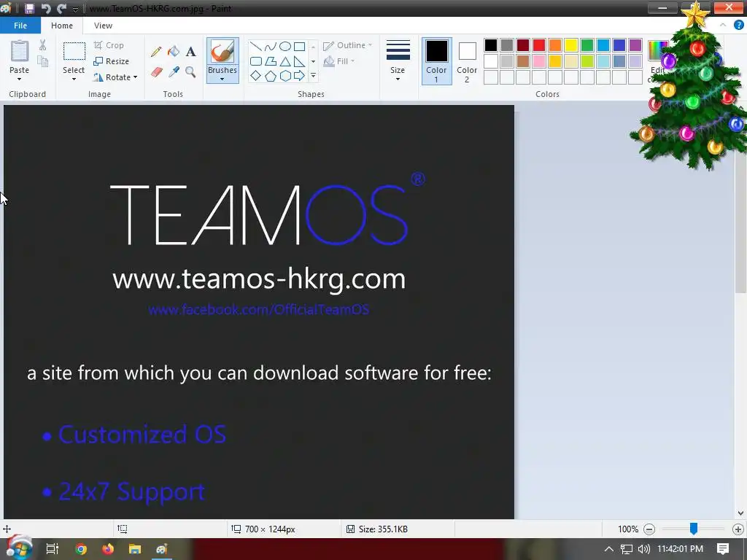
Task: Click the Cut scissors icon
Action: [42, 45]
